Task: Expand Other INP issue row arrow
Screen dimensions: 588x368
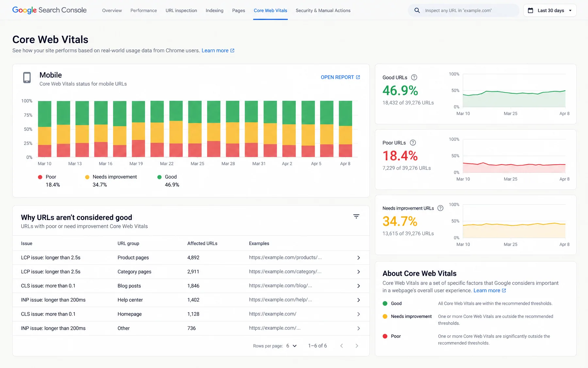Action: click(358, 328)
